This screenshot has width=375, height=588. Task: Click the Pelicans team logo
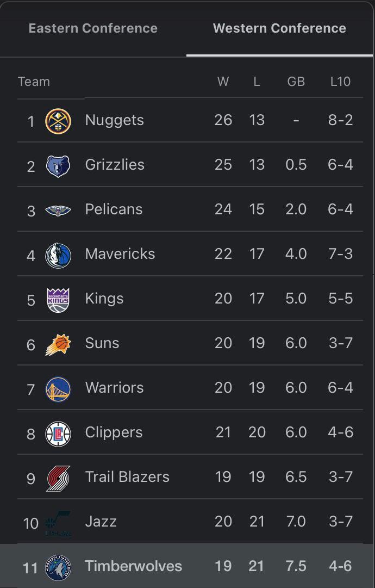tap(58, 210)
